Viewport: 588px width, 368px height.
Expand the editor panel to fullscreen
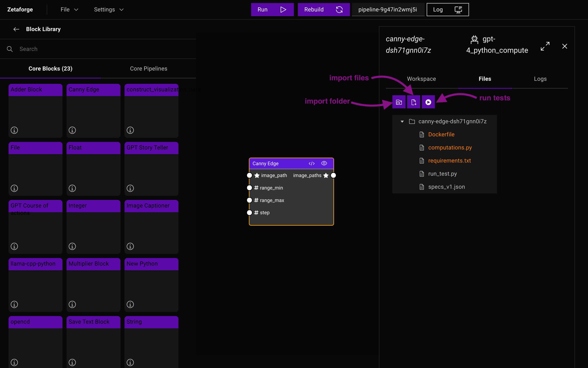coord(545,46)
